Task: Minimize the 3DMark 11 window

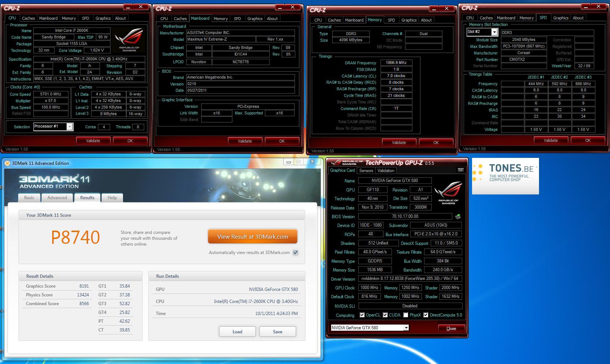Action: [288, 162]
